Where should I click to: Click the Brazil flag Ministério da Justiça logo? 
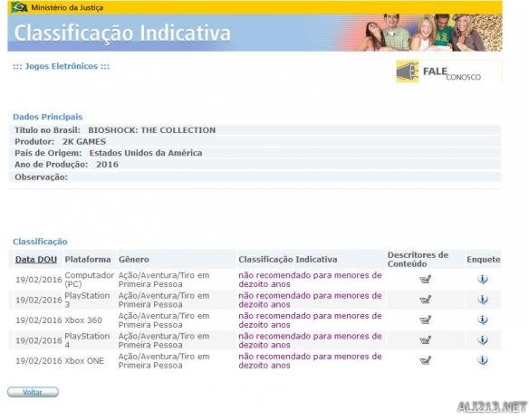pos(19,6)
